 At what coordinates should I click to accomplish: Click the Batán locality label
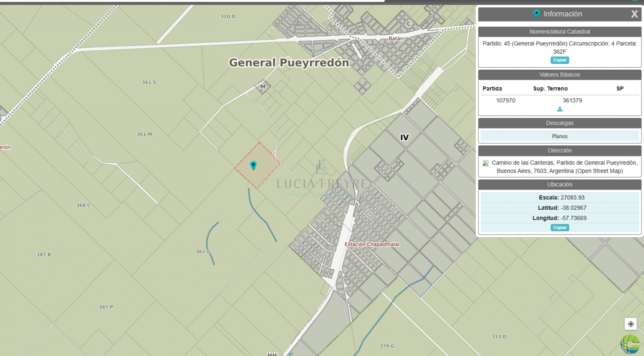[x=396, y=38]
